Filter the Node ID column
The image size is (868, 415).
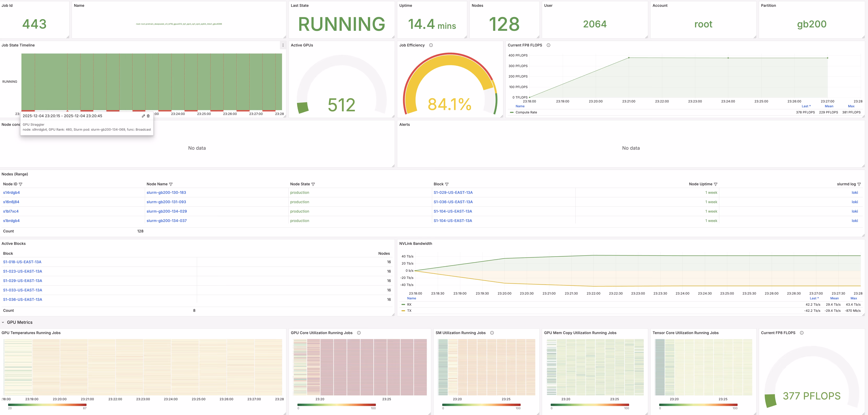pos(21,184)
